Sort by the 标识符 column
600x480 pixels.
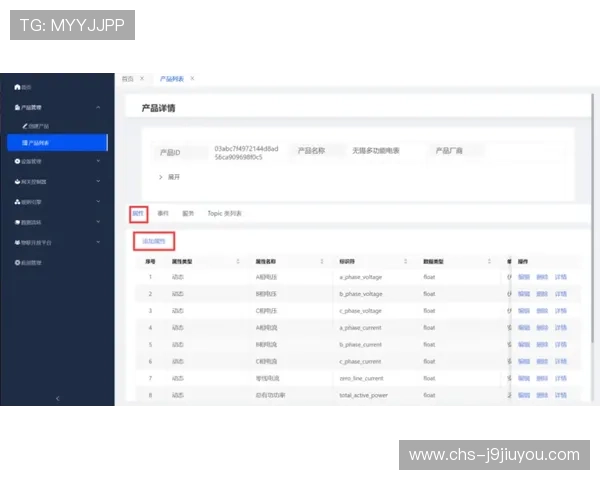tap(406, 261)
